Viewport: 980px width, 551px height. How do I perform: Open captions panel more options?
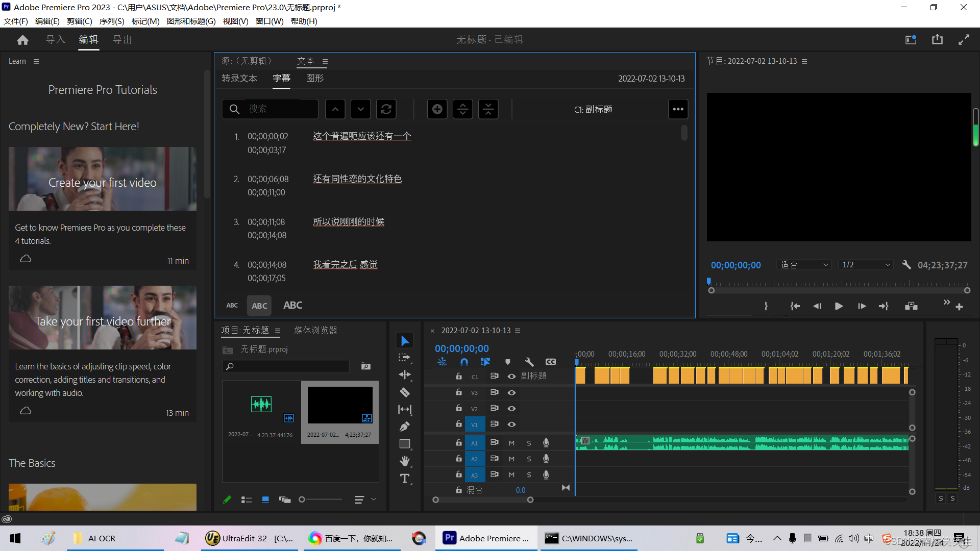click(678, 109)
